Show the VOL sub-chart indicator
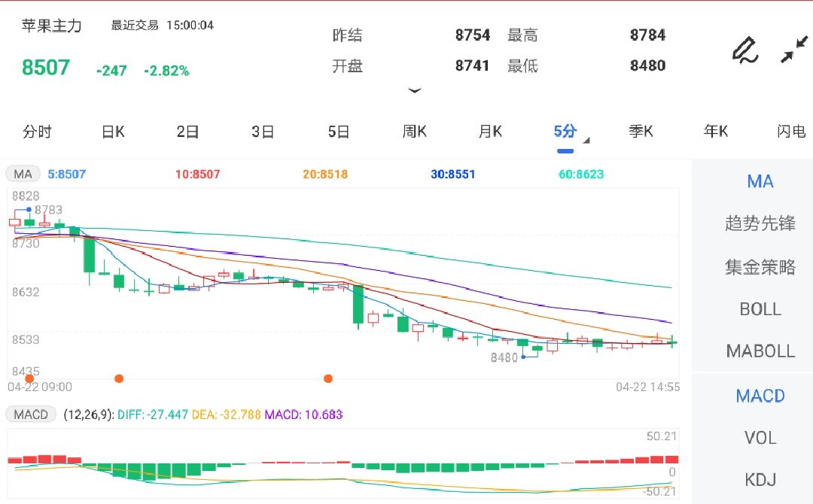Viewport: 813px width, 504px height. [760, 438]
